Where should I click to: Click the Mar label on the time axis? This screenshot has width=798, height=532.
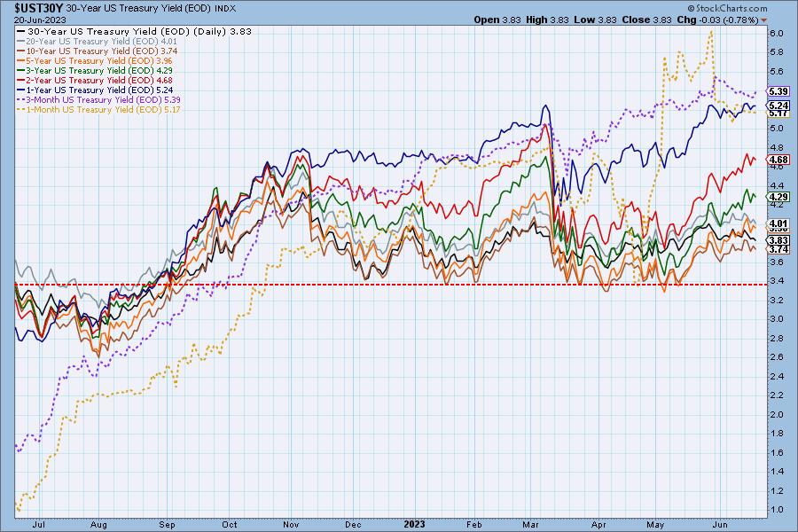point(531,524)
